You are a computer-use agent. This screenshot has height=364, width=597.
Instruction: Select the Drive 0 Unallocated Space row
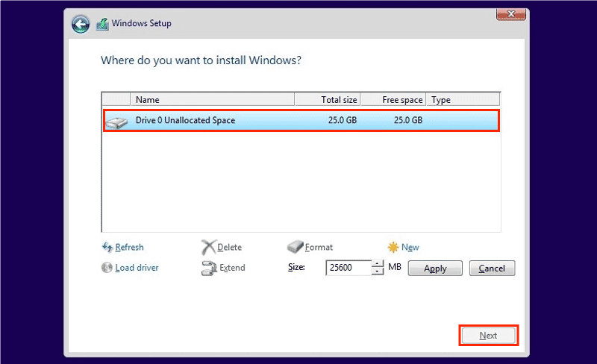301,120
